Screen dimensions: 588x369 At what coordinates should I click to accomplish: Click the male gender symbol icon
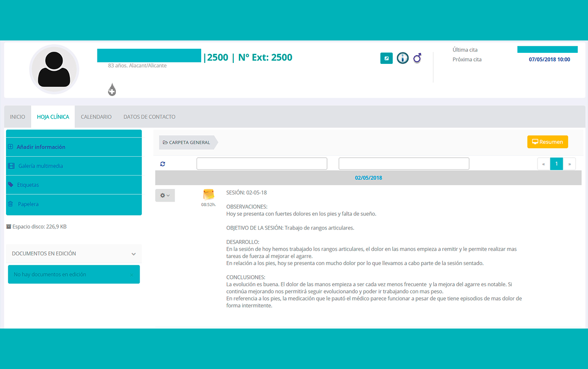pyautogui.click(x=417, y=58)
